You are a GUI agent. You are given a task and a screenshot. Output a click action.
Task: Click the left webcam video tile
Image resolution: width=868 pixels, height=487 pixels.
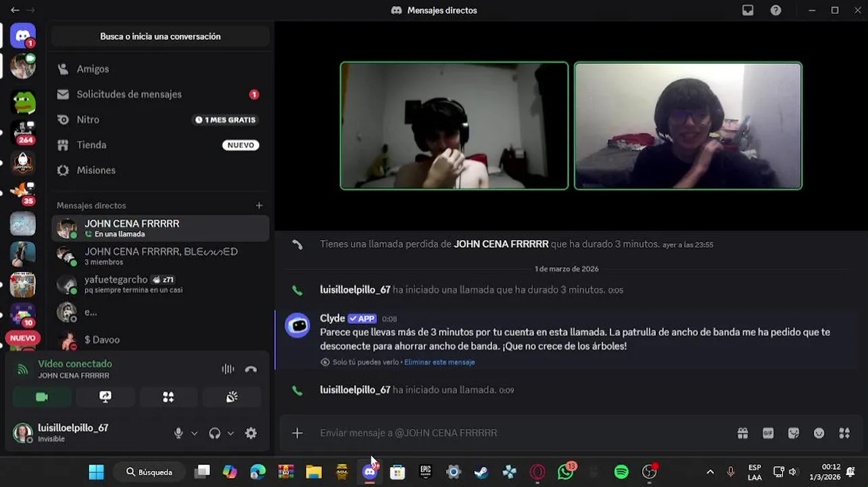(454, 126)
